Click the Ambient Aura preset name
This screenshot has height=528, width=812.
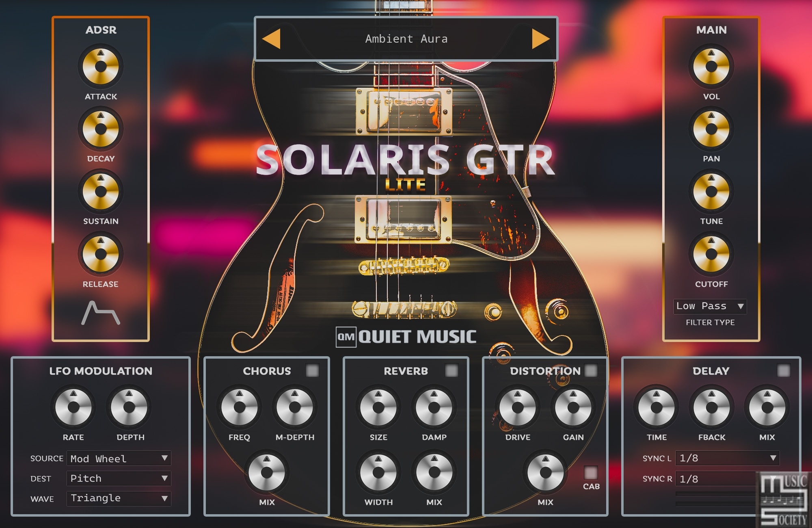coord(406,39)
